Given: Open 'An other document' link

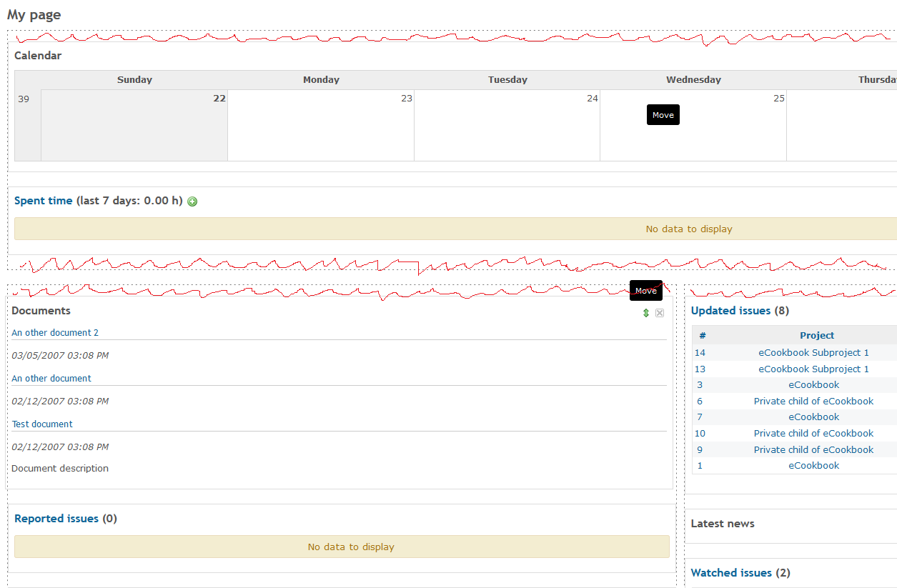Looking at the screenshot, I should (51, 379).
